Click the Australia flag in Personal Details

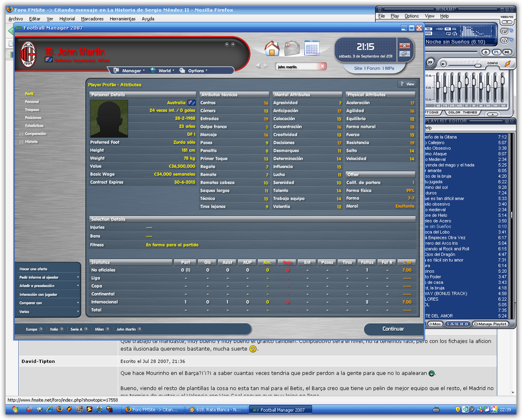(192, 103)
